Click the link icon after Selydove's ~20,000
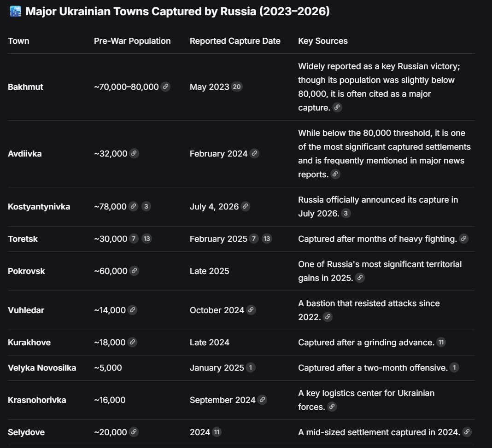492x448 pixels. (x=134, y=432)
